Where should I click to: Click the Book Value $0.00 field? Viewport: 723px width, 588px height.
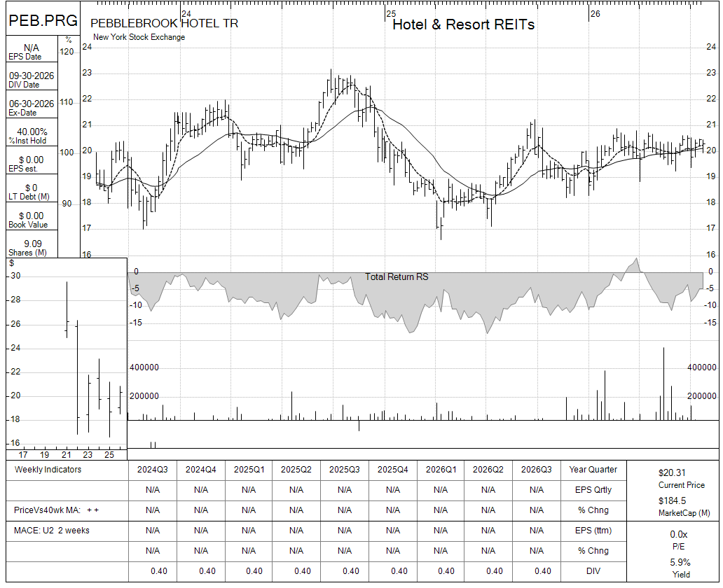click(x=32, y=216)
